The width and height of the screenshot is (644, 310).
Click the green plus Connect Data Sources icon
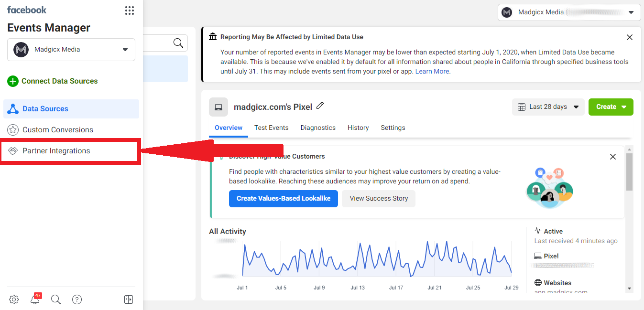click(x=13, y=81)
